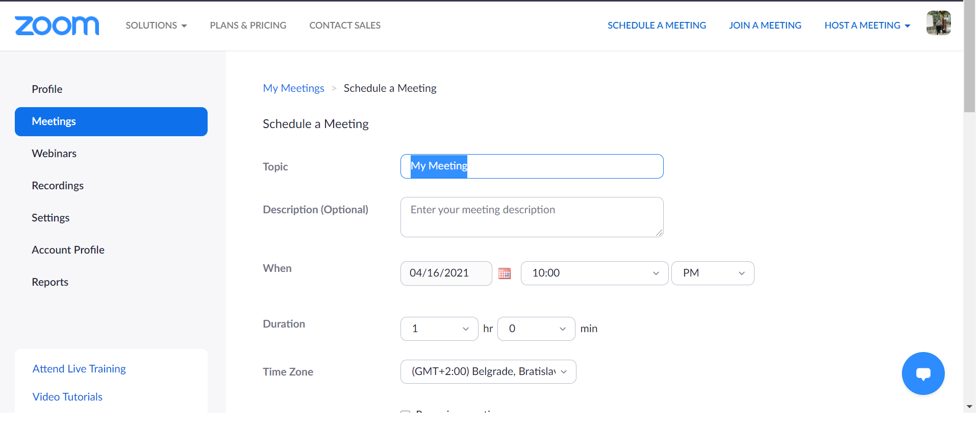Image resolution: width=980 pixels, height=425 pixels.
Task: Open Reports in the sidebar
Action: [x=50, y=282]
